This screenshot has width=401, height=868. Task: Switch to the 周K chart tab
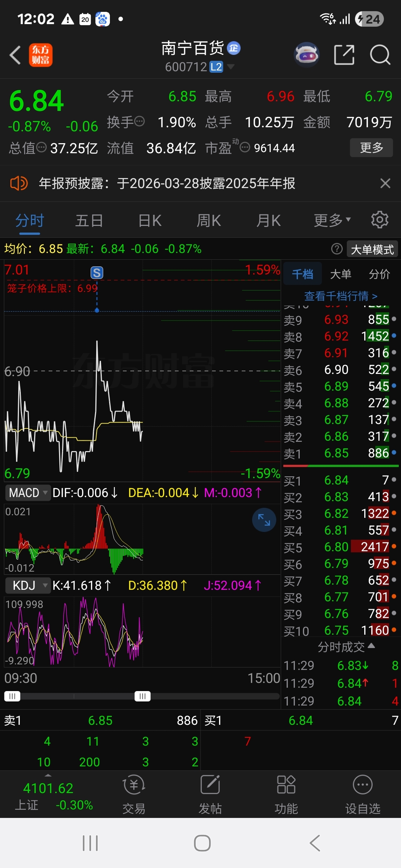pyautogui.click(x=209, y=221)
